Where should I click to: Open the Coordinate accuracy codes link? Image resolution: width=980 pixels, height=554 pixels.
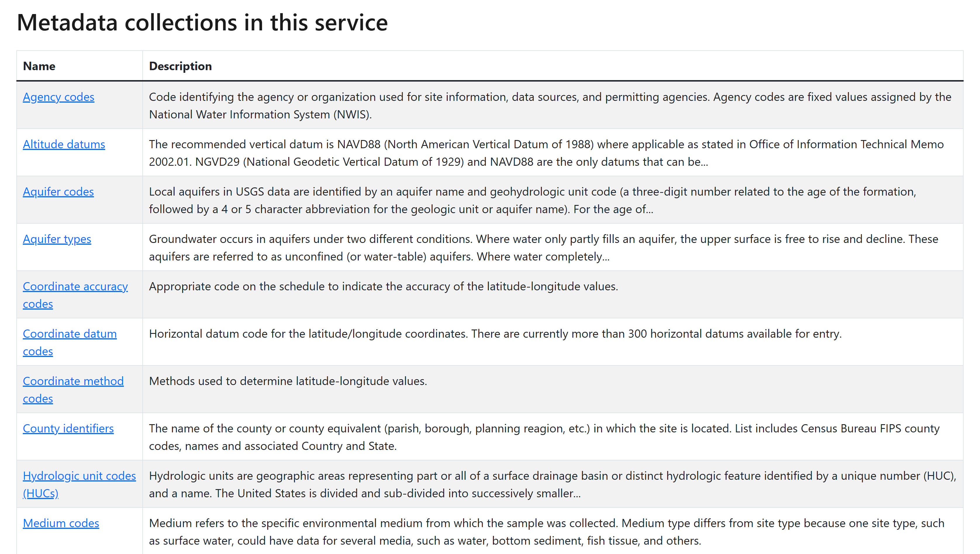75,295
